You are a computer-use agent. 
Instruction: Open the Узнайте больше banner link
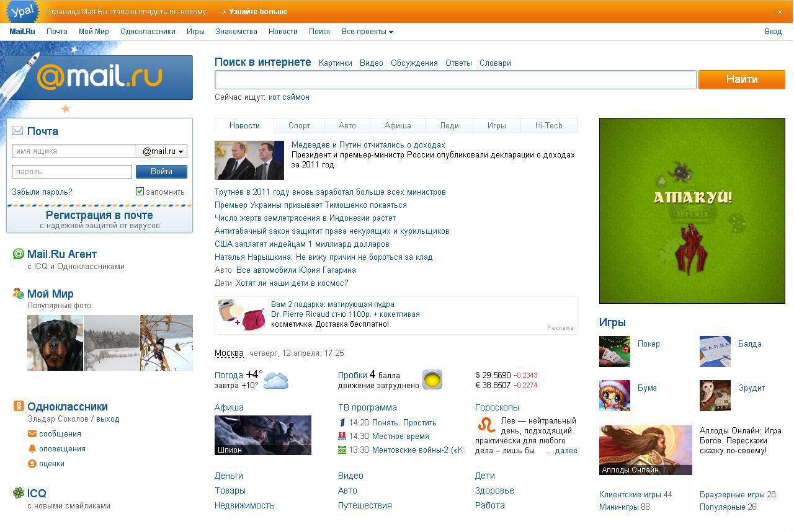coord(258,12)
